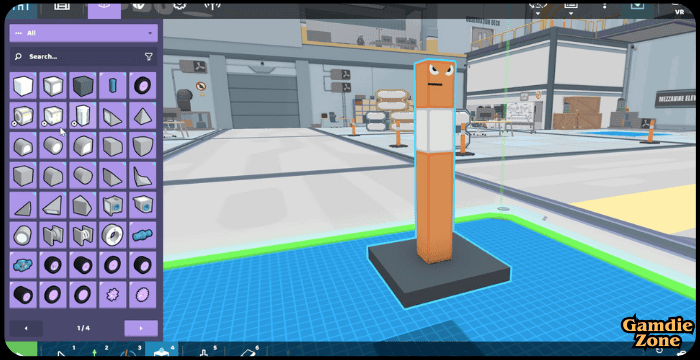Go to next parts page
700x360 pixels.
point(141,328)
